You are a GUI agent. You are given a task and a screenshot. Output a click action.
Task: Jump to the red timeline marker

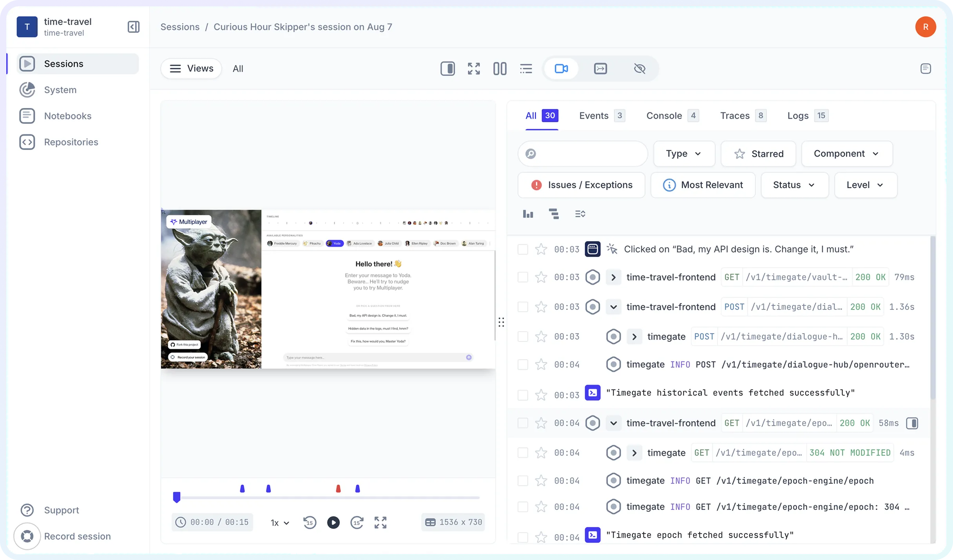pyautogui.click(x=338, y=488)
